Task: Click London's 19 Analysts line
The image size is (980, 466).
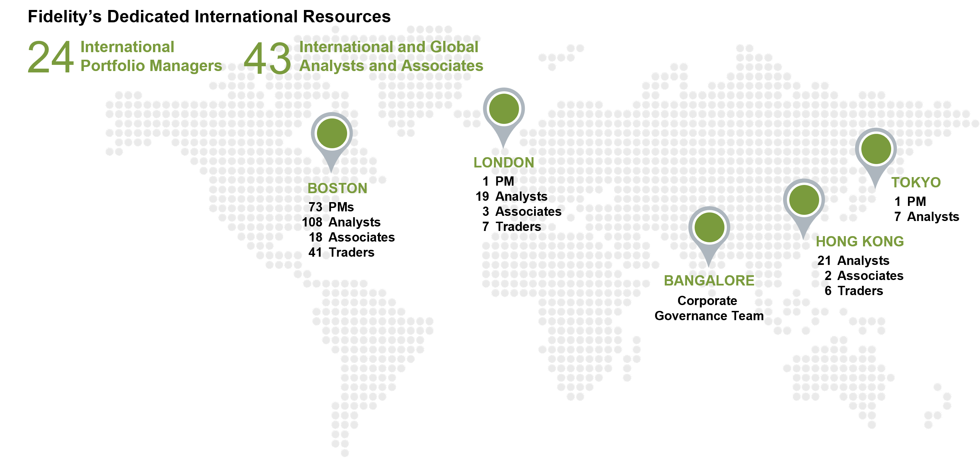Action: pos(511,196)
